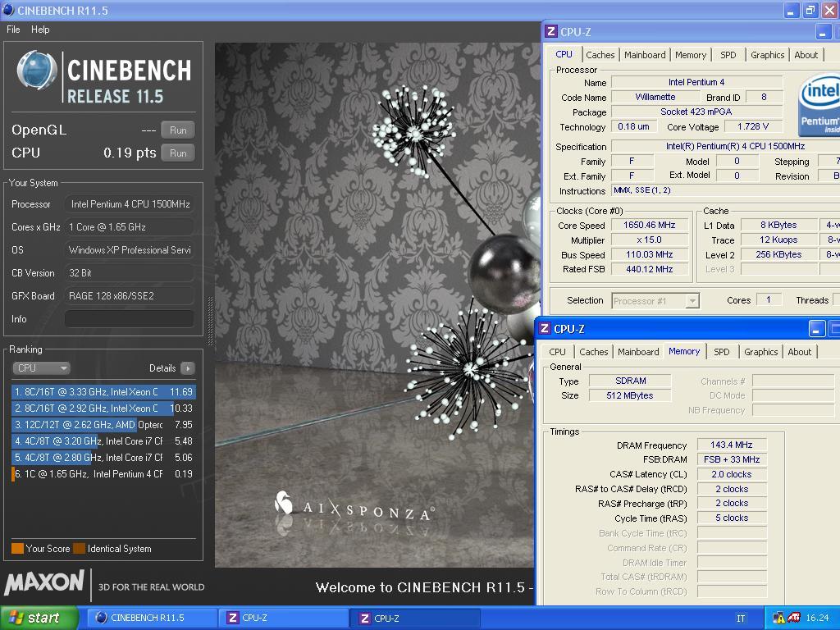The image size is (840, 630).
Task: Click the Cinebench title bar icon
Action: click(x=8, y=10)
